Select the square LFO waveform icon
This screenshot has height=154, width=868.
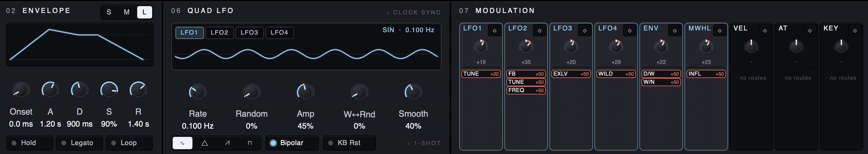tap(250, 143)
